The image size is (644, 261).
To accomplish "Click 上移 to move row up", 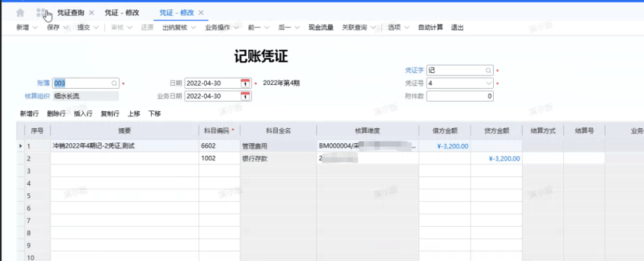I will coord(134,114).
